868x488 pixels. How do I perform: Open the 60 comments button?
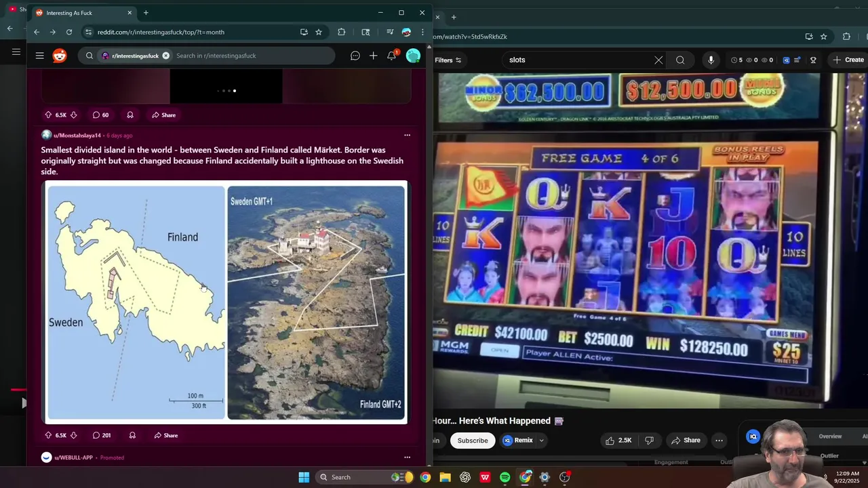100,115
